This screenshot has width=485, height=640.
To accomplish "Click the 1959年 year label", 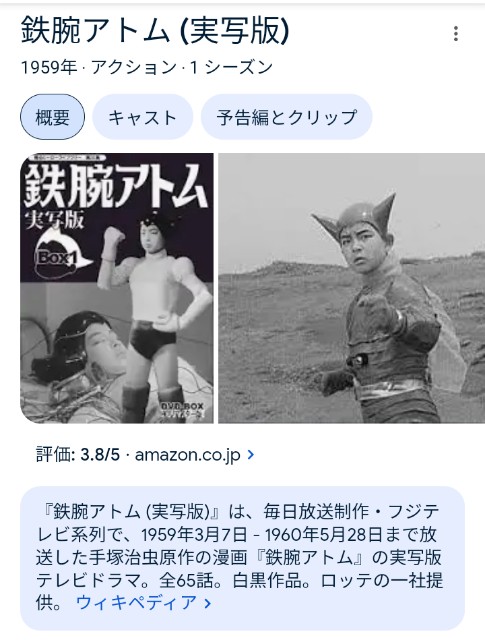I will [49, 67].
